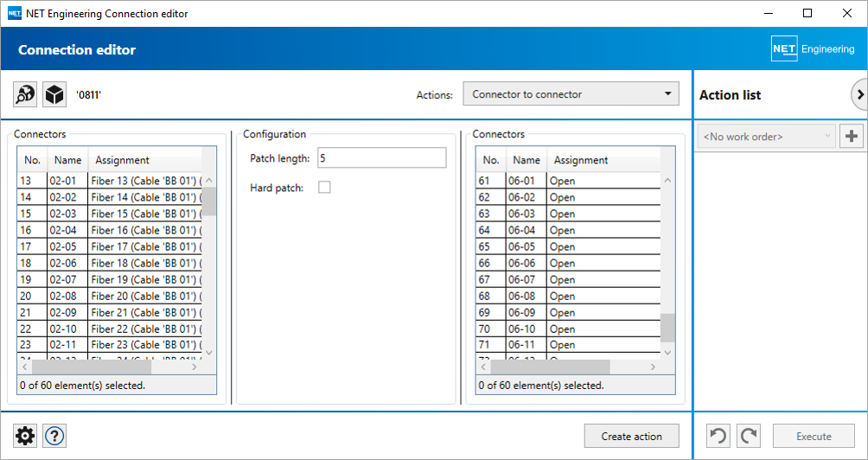The width and height of the screenshot is (868, 460).
Task: Click the redo arrow icon
Action: [749, 436]
